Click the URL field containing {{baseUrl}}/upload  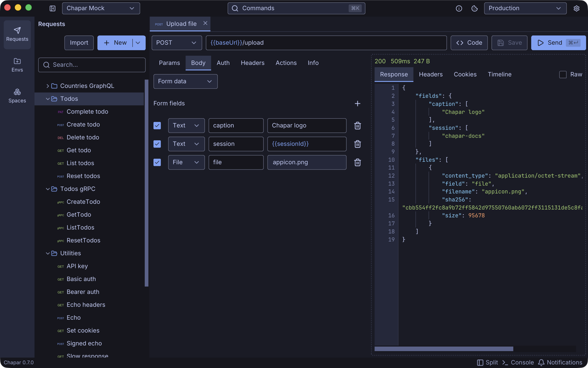point(326,43)
